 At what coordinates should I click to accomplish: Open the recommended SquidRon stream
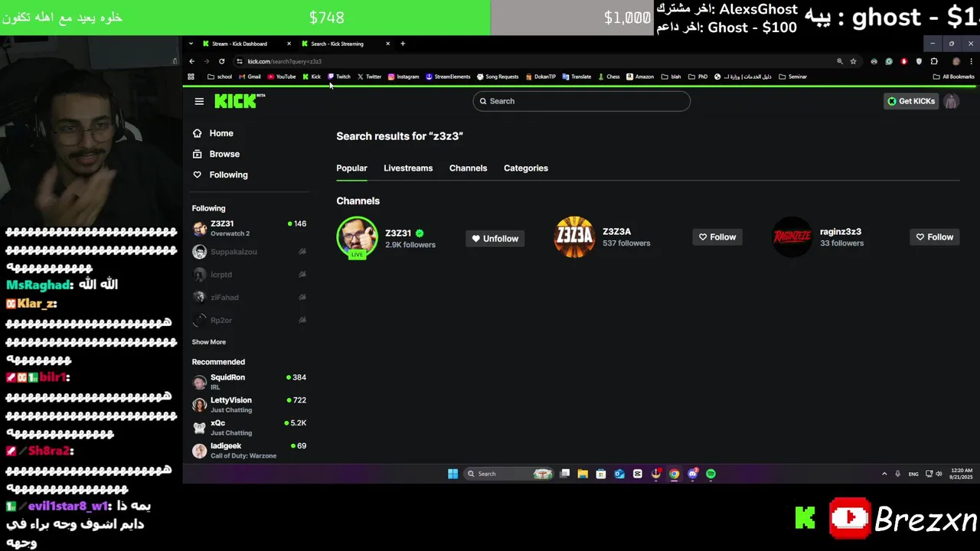click(x=249, y=382)
